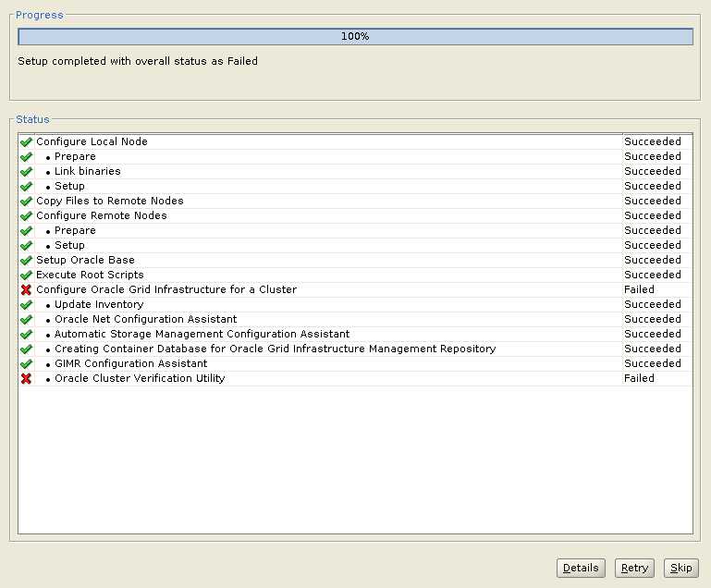Click Succeeded status of GIMR Configuration Assistant
Screen dimensions: 711x588
pos(653,363)
